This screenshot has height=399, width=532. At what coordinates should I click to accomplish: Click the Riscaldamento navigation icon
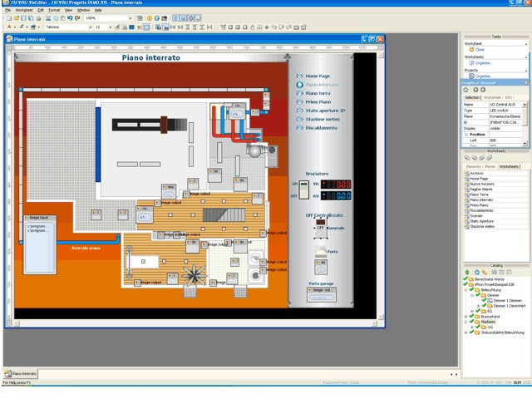[299, 128]
